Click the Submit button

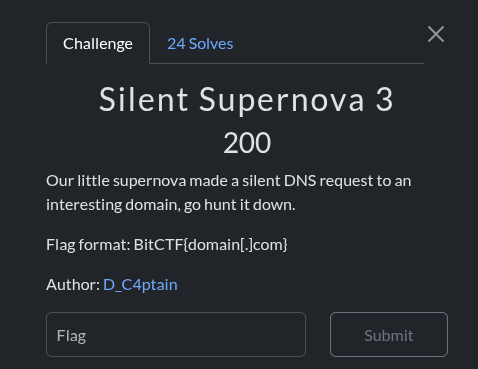389,334
